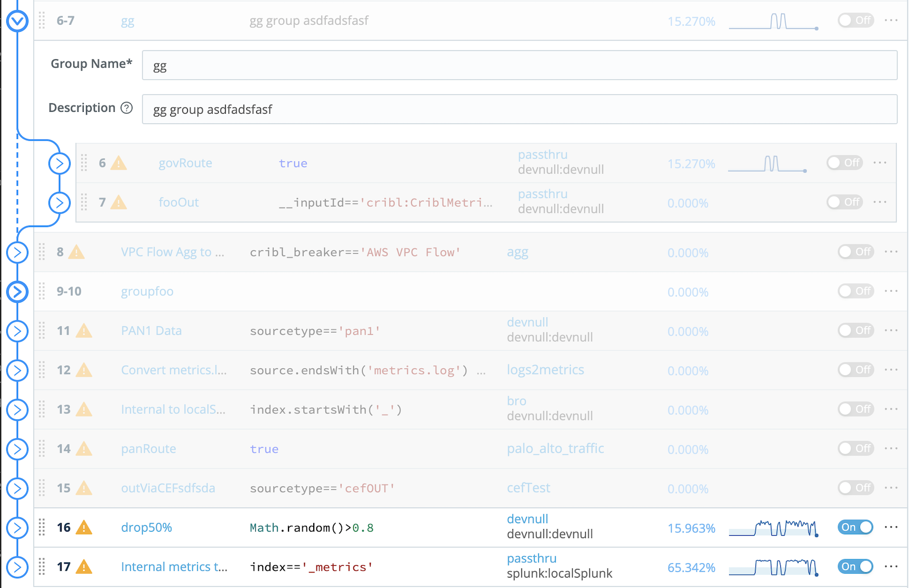Expand the fooOut route details
Image resolution: width=909 pixels, height=588 pixels.
tap(60, 203)
